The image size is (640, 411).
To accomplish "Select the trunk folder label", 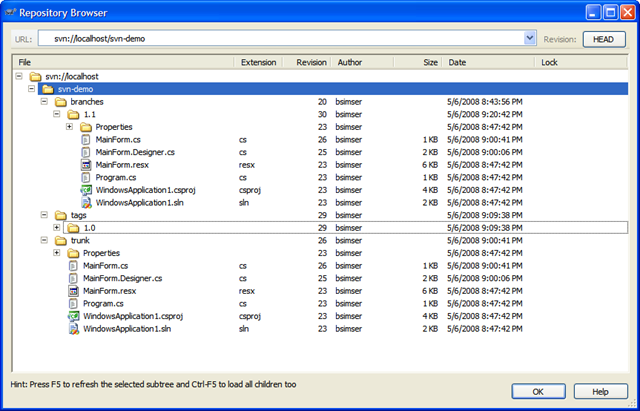I will pyautogui.click(x=80, y=240).
